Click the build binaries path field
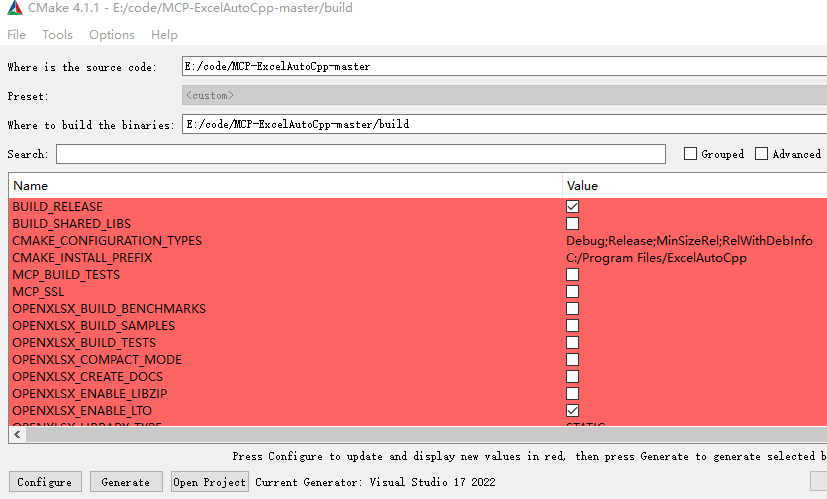The height and width of the screenshot is (499, 827). [x=504, y=124]
